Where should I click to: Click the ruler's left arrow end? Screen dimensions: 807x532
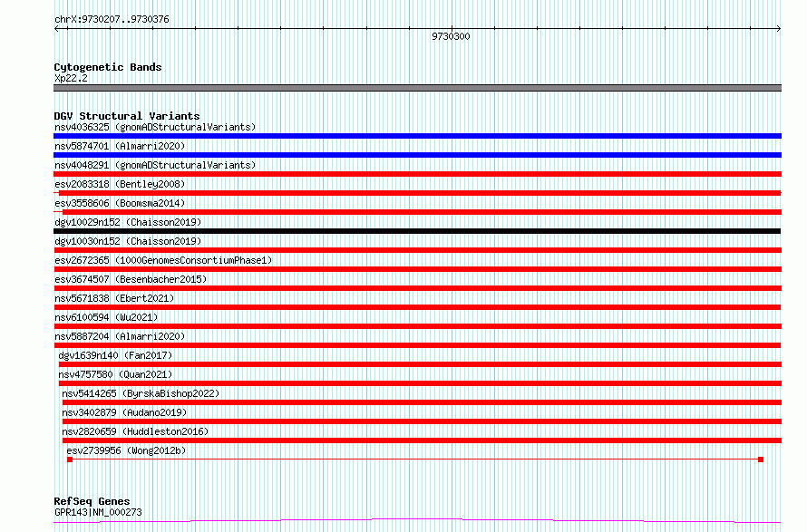point(56,29)
